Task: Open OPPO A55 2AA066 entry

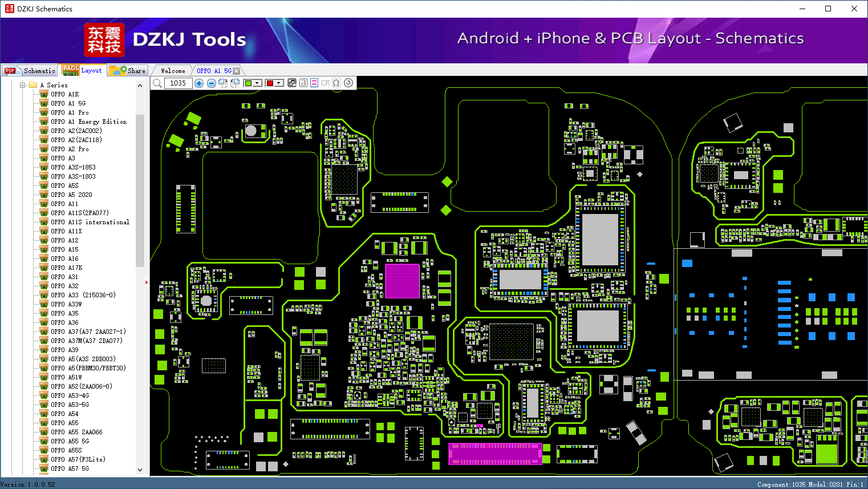Action: coord(76,432)
